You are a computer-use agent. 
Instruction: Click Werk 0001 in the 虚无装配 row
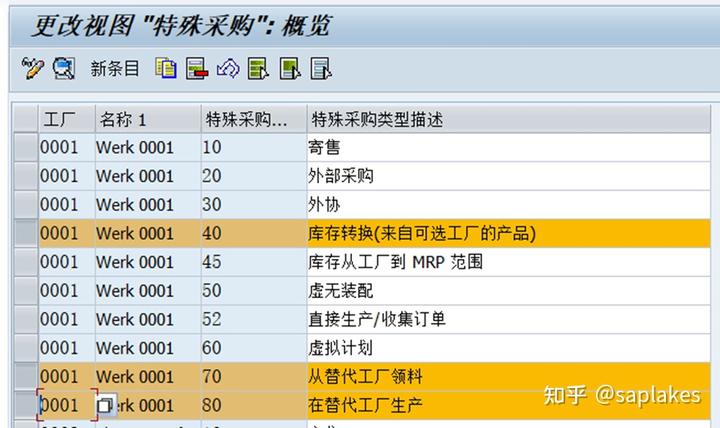tap(148, 290)
